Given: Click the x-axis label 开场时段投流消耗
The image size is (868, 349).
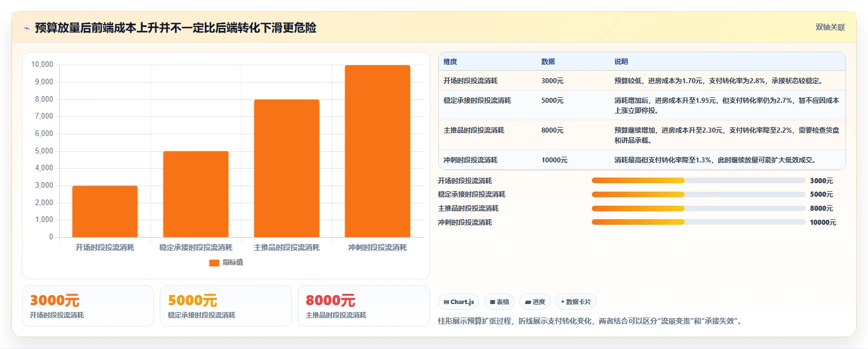Looking at the screenshot, I should [x=105, y=247].
